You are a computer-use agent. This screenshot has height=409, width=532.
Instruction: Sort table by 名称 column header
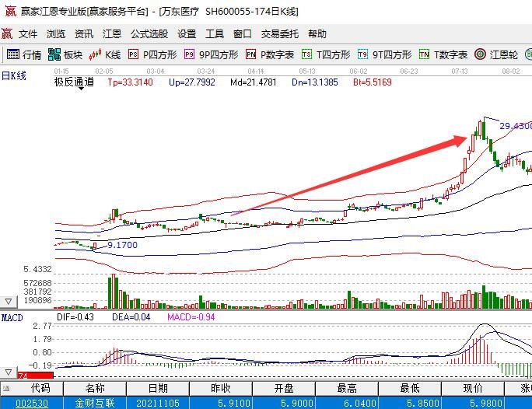coord(95,388)
